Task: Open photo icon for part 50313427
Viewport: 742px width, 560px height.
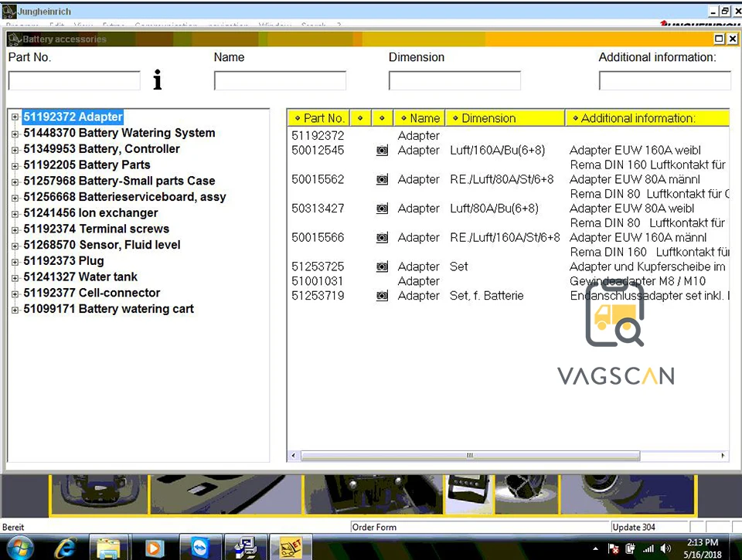Action: coord(382,208)
